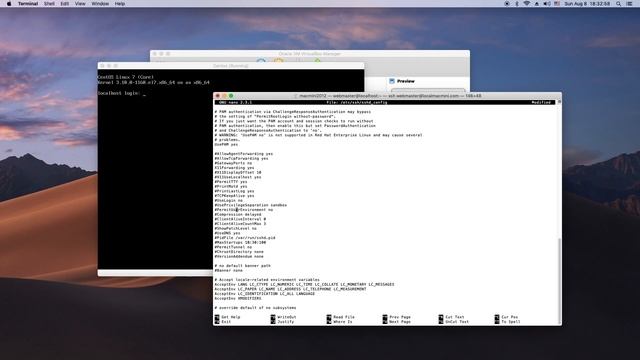This screenshot has width=640, height=360.
Task: Click the To Spell shortcut in nano
Action: 507,322
